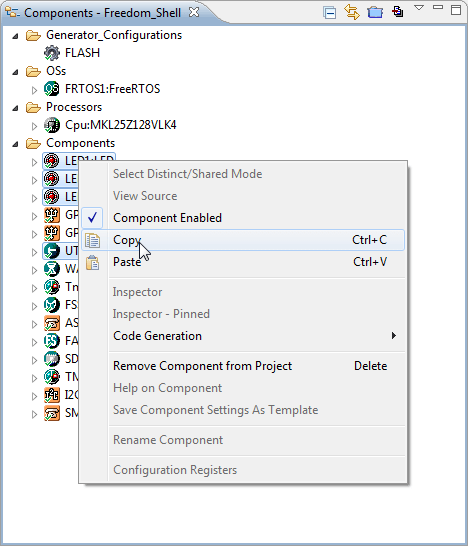This screenshot has width=468, height=546.
Task: Expand the LED1 component node
Action: point(34,162)
